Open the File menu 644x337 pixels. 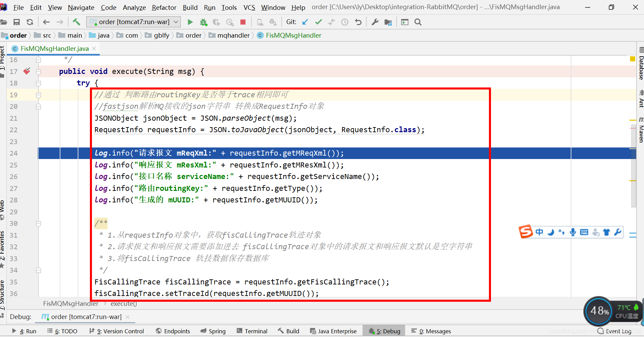(x=18, y=7)
